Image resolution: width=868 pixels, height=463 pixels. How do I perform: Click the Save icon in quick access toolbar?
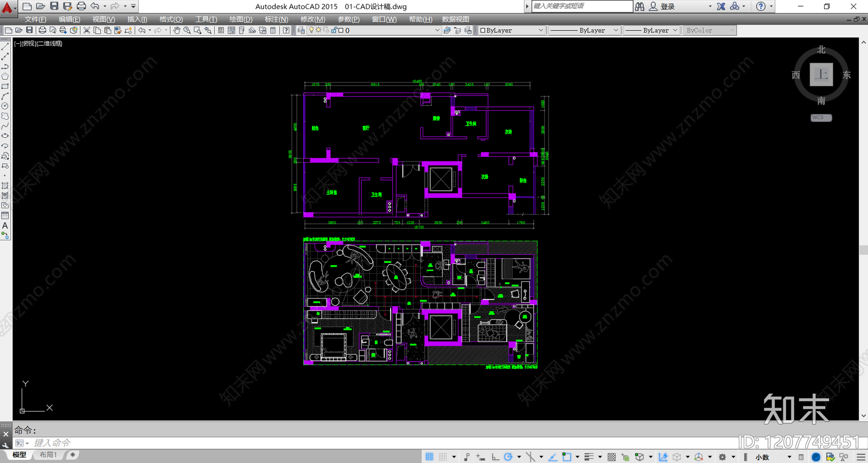pyautogui.click(x=54, y=6)
